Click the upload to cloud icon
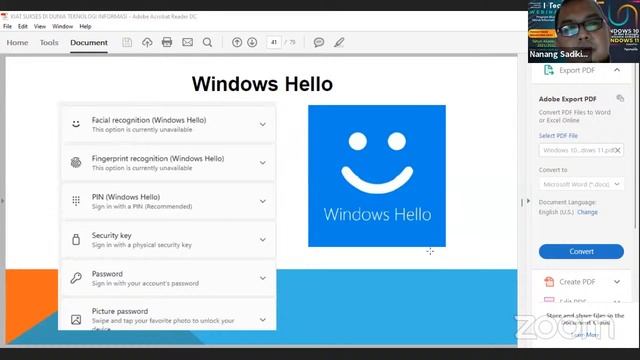The width and height of the screenshot is (640, 360). tap(147, 42)
